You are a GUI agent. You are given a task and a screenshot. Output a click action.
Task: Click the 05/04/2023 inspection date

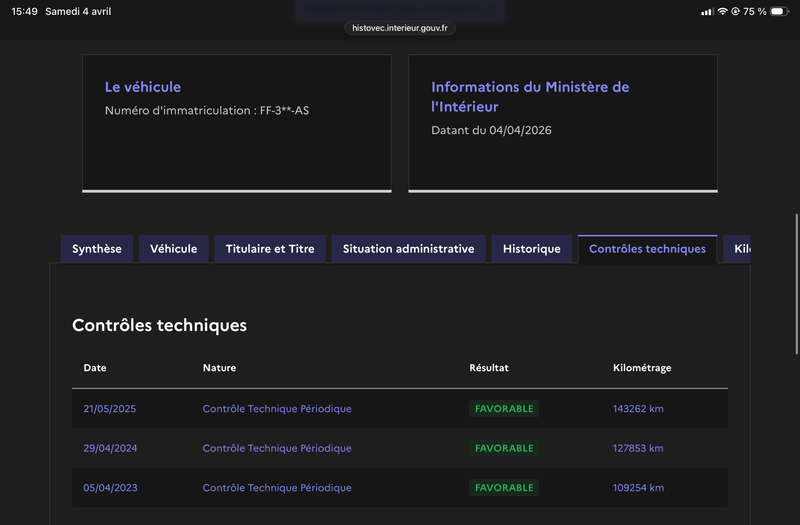[x=109, y=488]
